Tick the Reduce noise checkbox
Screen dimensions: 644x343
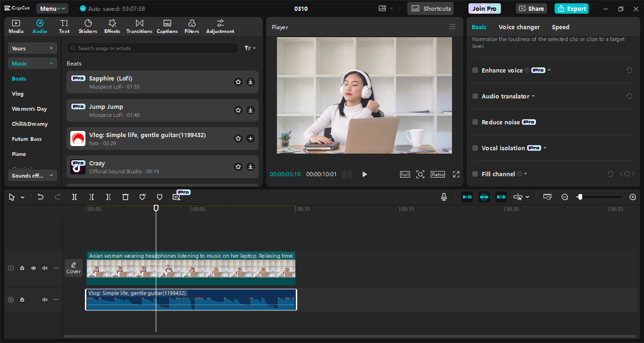475,122
